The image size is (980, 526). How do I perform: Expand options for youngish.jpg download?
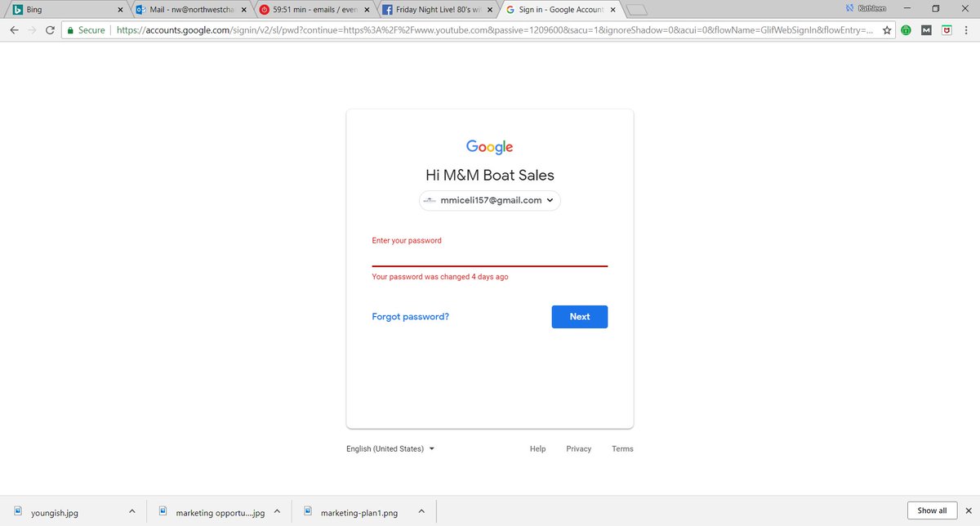[131, 512]
